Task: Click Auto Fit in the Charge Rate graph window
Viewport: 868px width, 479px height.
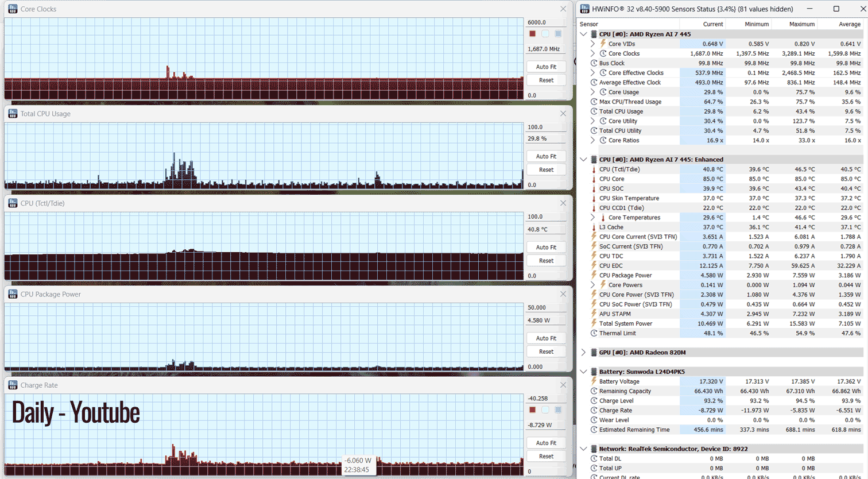Action: point(546,443)
